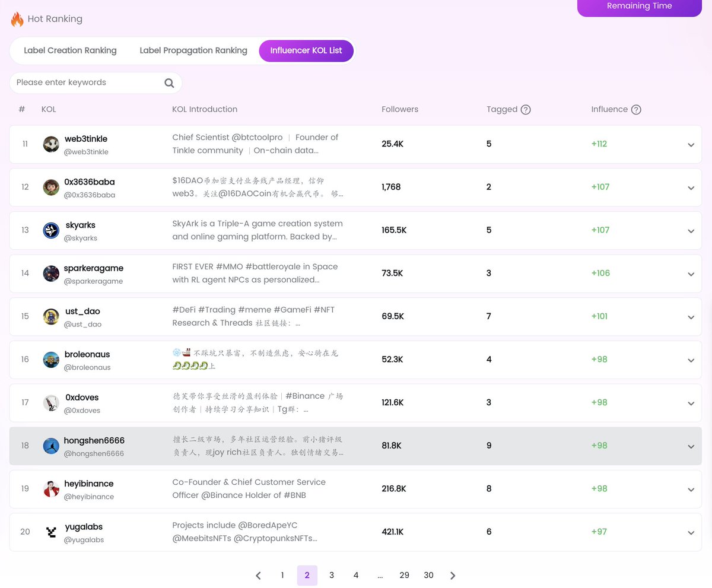
Task: Expand the yugalabs row
Action: pyautogui.click(x=691, y=533)
